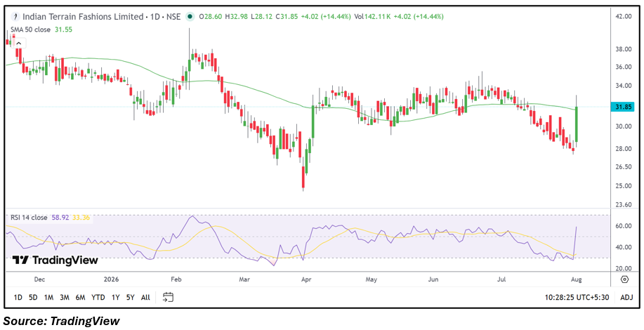Select the 5Y time range
The image size is (644, 330).
point(130,297)
